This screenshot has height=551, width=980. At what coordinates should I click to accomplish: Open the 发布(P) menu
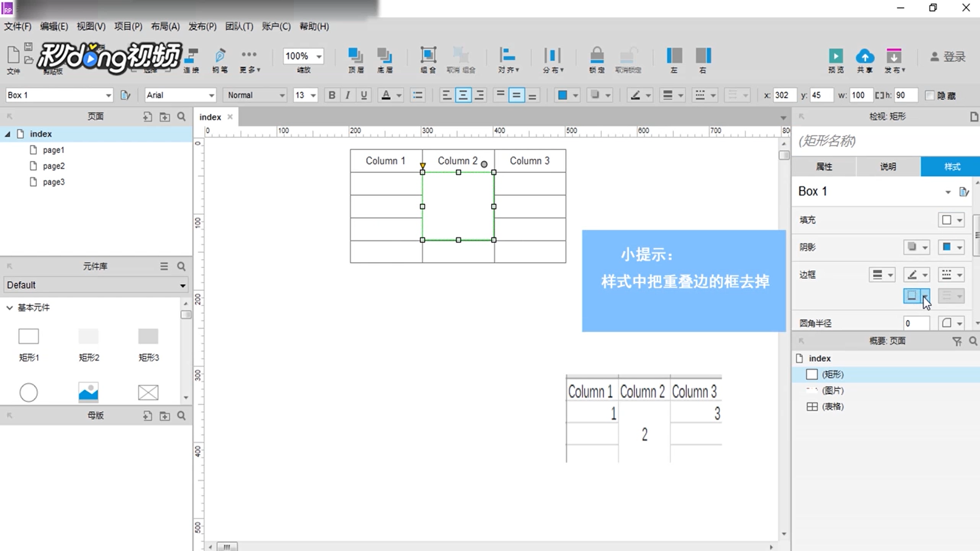pos(203,27)
